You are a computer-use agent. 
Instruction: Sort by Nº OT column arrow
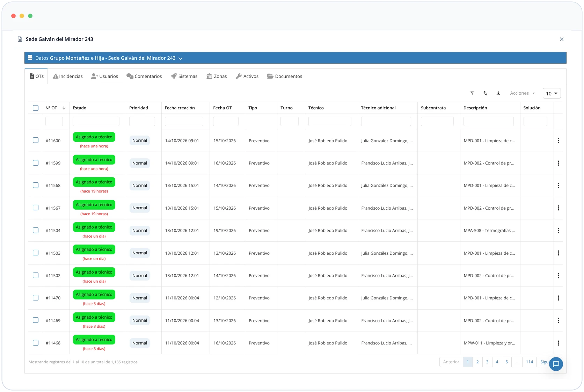pyautogui.click(x=64, y=108)
